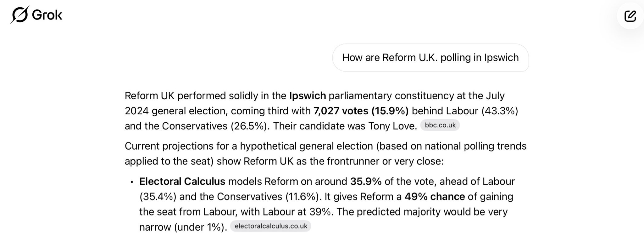Open the electoralcalculus.co.uk source citation
Viewport: 644px width, 236px height.
[x=271, y=226]
